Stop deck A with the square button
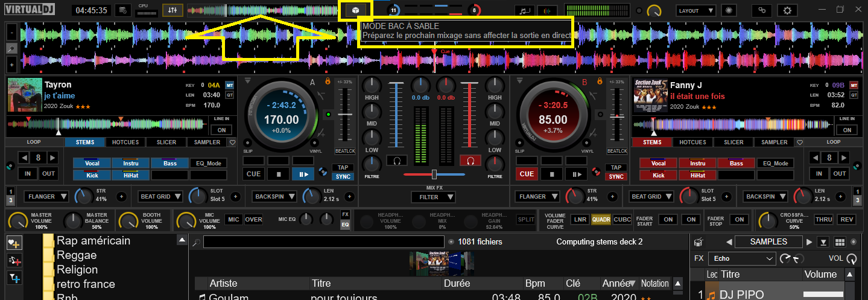Image resolution: width=868 pixels, height=300 pixels. pyautogui.click(x=279, y=174)
